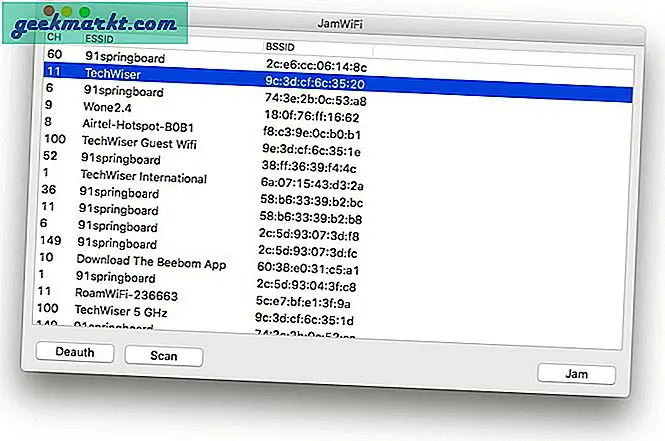Choose Airtel-Hotspot-B0B1 network

pos(138,126)
